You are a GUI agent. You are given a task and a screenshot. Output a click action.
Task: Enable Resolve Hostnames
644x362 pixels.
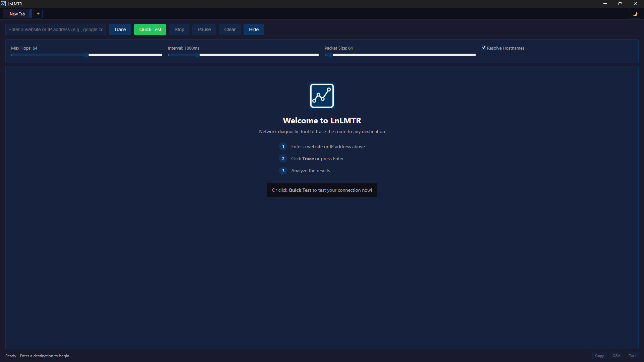click(x=484, y=48)
